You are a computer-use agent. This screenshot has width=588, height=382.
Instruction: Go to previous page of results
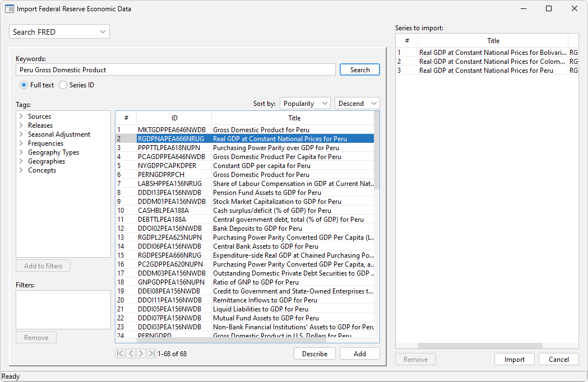click(131, 353)
